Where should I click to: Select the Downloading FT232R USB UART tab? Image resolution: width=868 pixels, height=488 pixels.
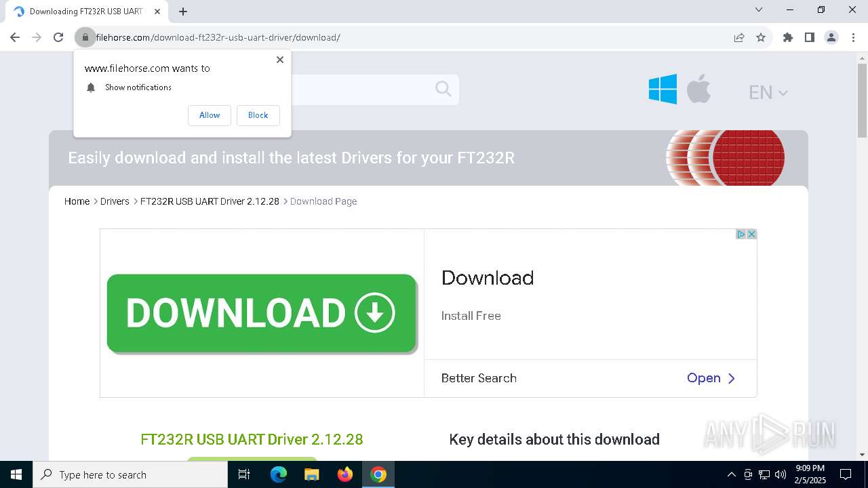pos(86,12)
